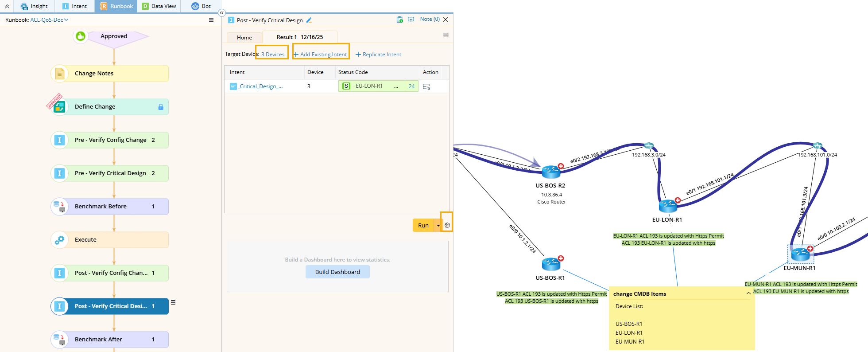Close the Post - Verify Critical Design panel

(x=446, y=20)
